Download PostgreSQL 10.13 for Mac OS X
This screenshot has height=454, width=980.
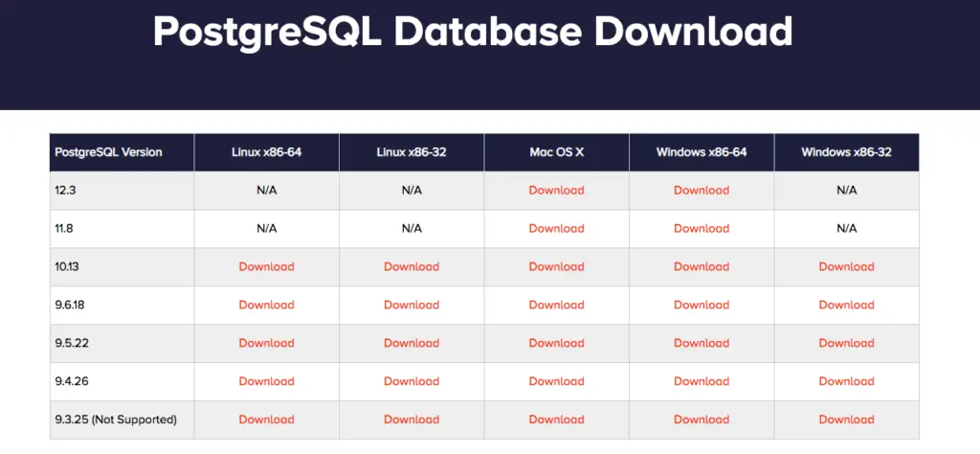(556, 266)
